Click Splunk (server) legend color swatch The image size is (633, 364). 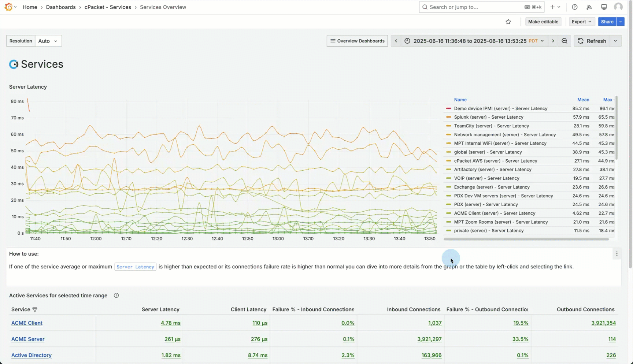click(448, 117)
